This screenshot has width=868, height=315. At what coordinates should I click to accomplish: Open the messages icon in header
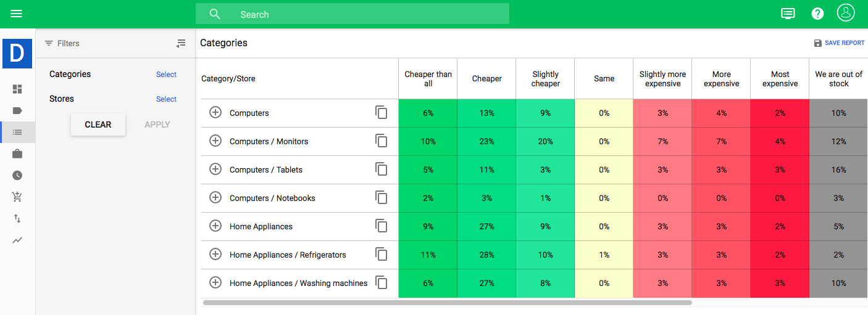788,14
